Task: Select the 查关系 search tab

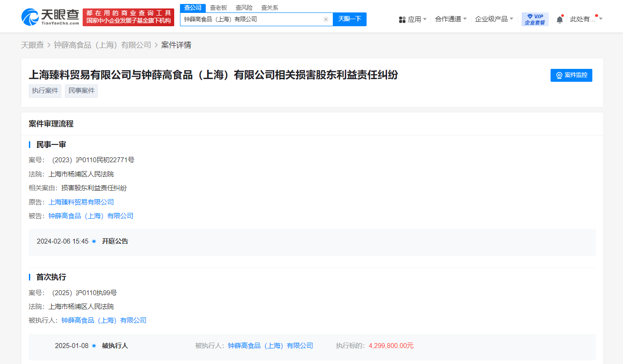Action: 269,8
